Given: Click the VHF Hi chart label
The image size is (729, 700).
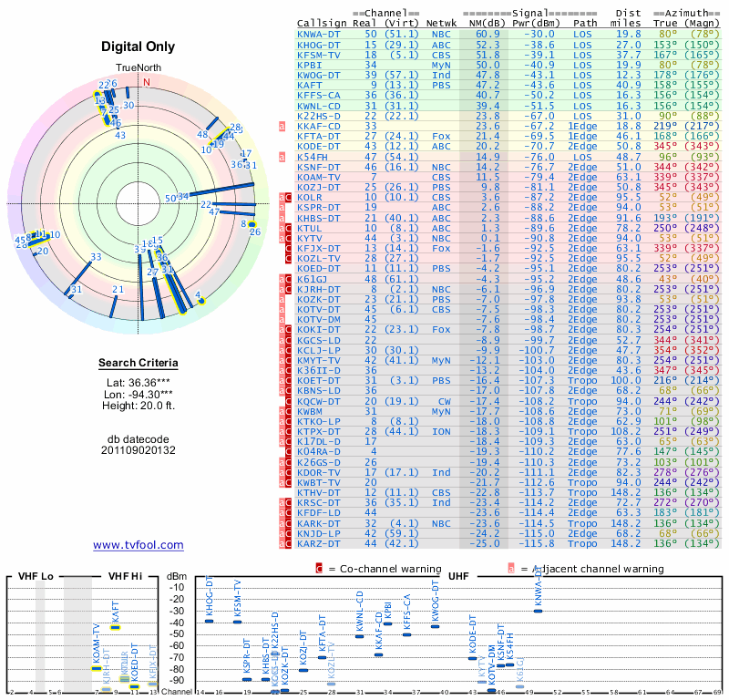Looking at the screenshot, I should (x=126, y=576).
